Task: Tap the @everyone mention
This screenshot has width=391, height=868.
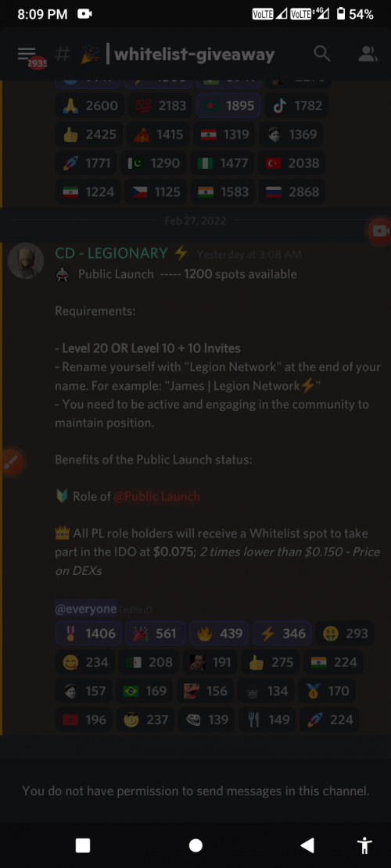Action: 86,609
